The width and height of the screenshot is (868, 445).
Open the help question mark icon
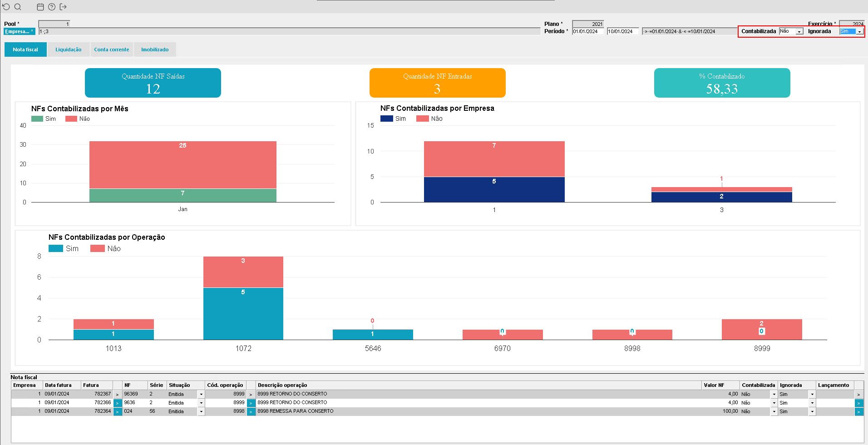52,7
